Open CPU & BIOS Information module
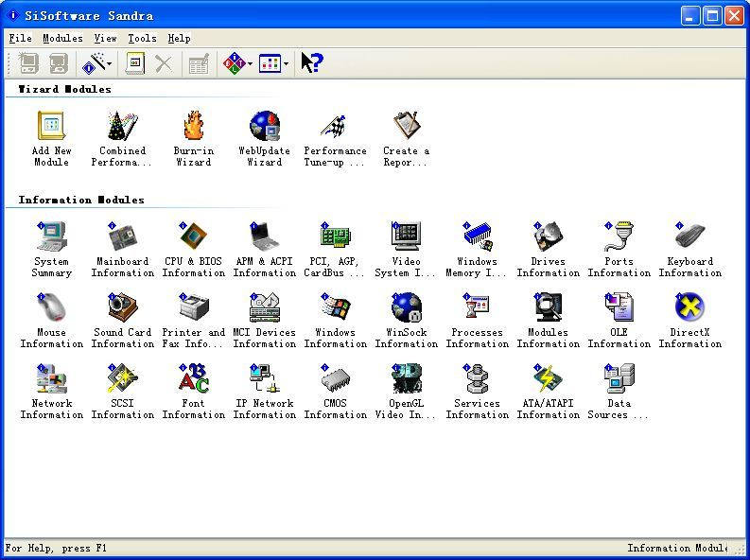The image size is (750, 560). point(193,236)
